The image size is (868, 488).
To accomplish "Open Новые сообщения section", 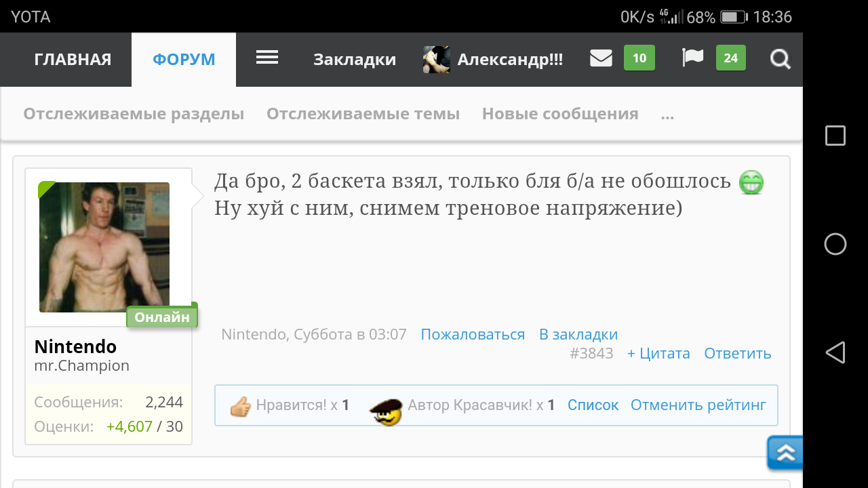I will tap(559, 113).
